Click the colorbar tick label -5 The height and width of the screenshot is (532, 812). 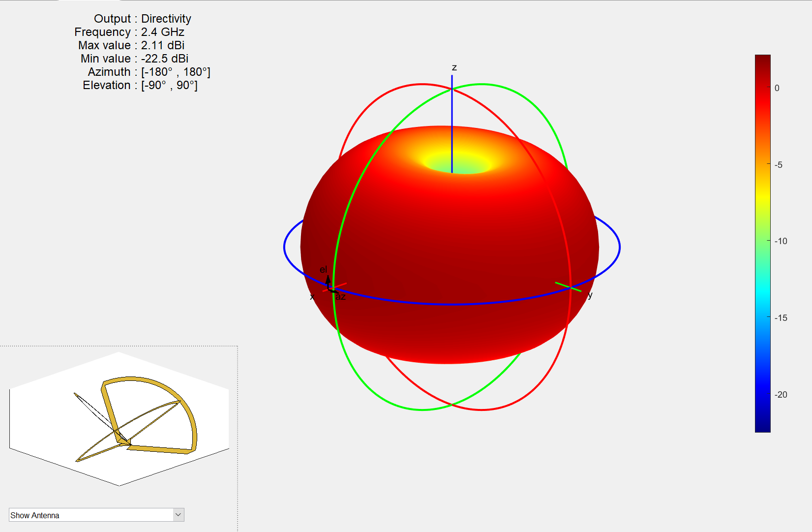tap(779, 165)
